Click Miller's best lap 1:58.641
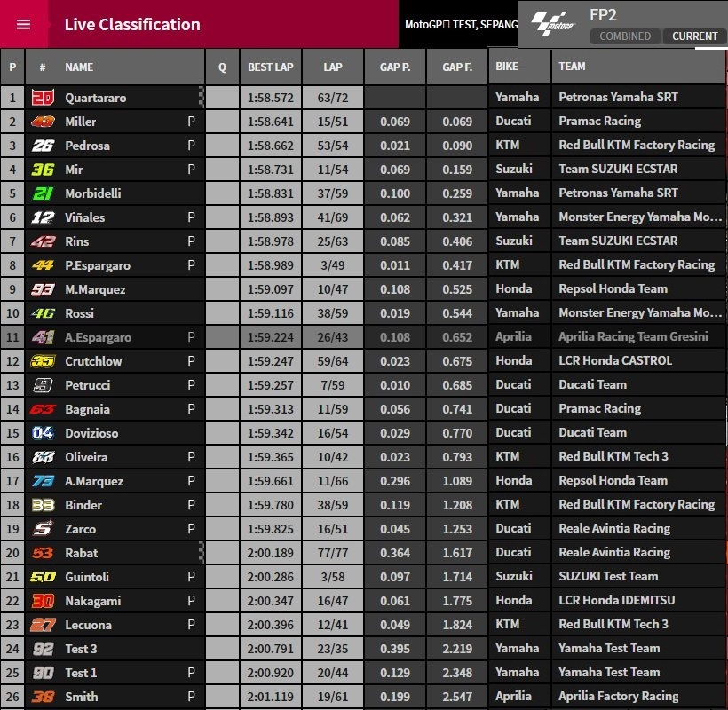Screen dimensions: 728x710 point(271,122)
